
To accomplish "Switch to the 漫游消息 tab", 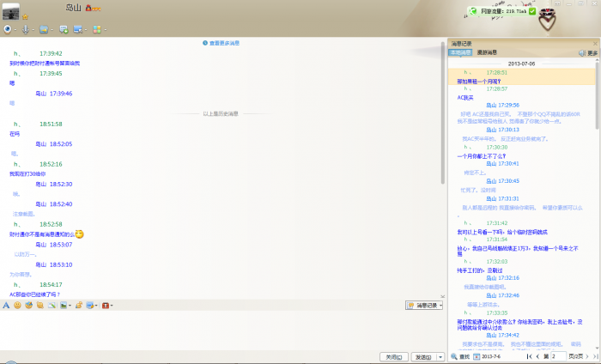I will (x=487, y=52).
